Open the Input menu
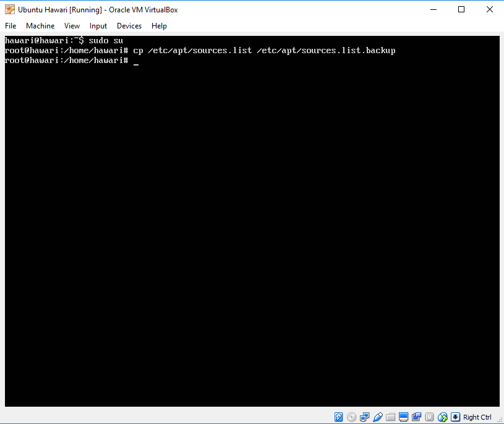 (98, 26)
